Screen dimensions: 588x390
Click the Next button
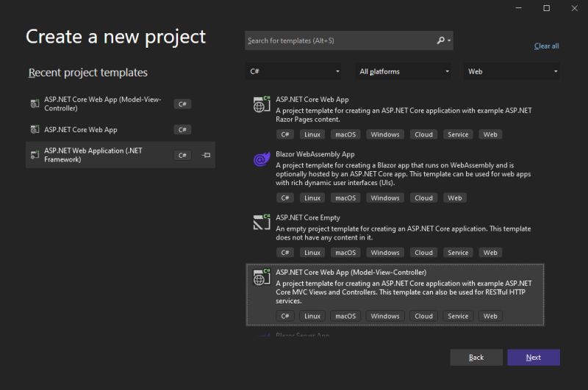tap(534, 358)
